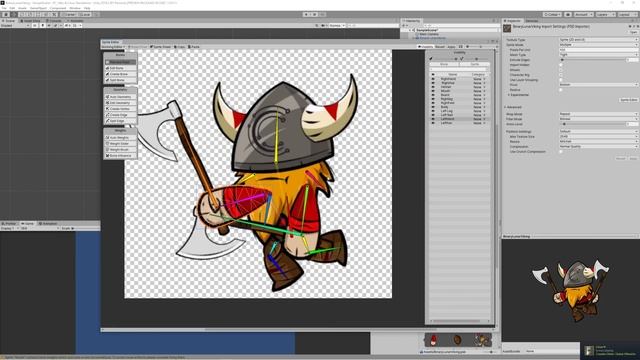Click Paste in the Sprite Editor toolbar
The image size is (640, 360).
pyautogui.click(x=194, y=47)
